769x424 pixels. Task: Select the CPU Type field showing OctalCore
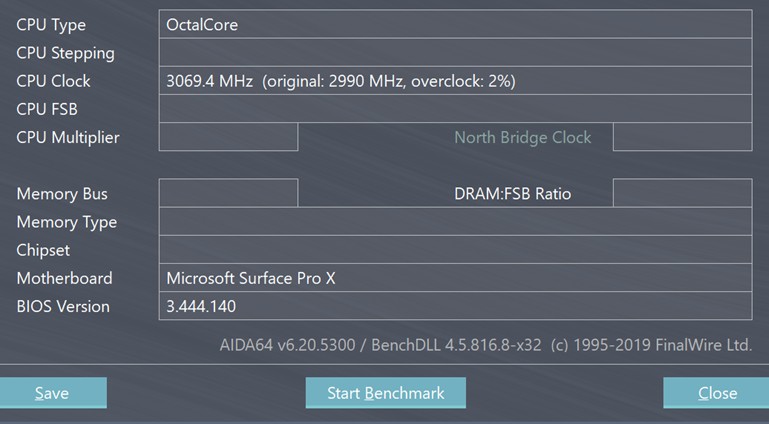455,24
